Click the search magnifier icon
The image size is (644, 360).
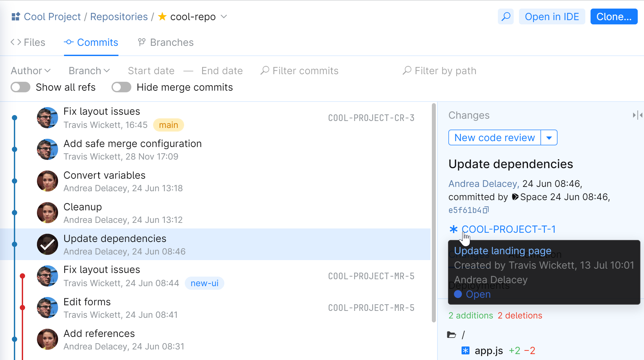505,16
